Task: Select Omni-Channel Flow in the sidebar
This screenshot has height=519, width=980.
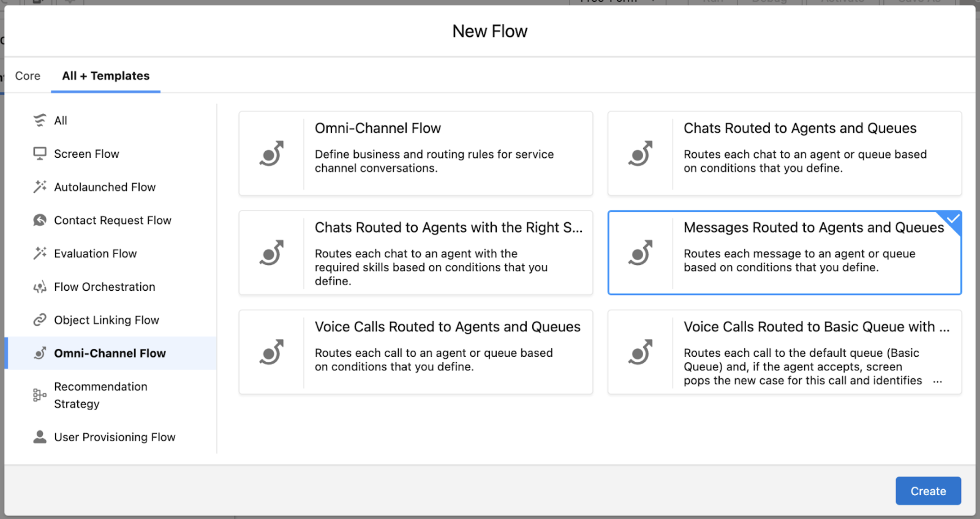Action: point(110,353)
